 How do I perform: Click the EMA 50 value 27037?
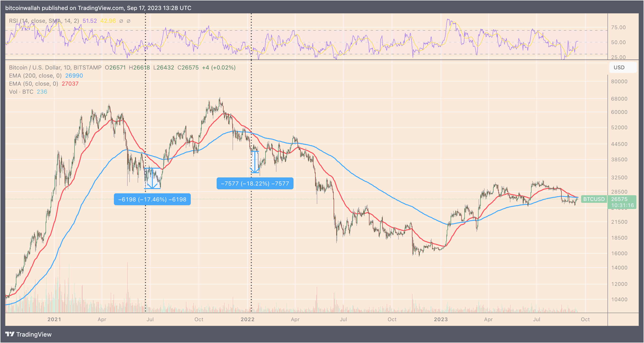tap(70, 83)
